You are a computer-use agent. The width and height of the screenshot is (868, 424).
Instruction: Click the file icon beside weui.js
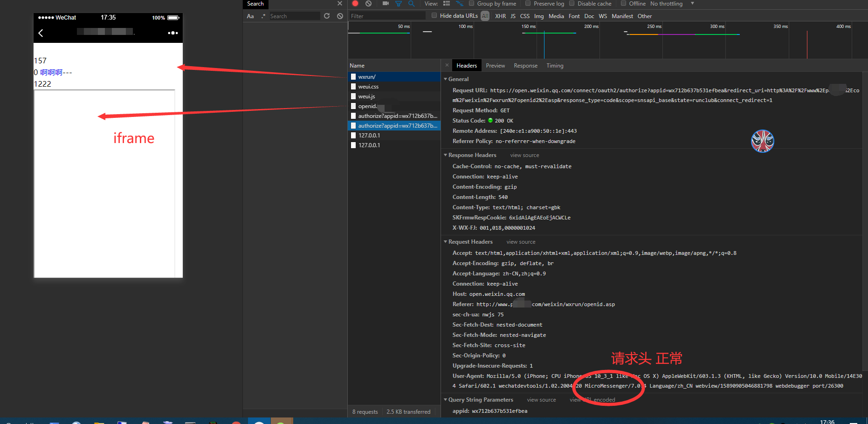(x=353, y=96)
